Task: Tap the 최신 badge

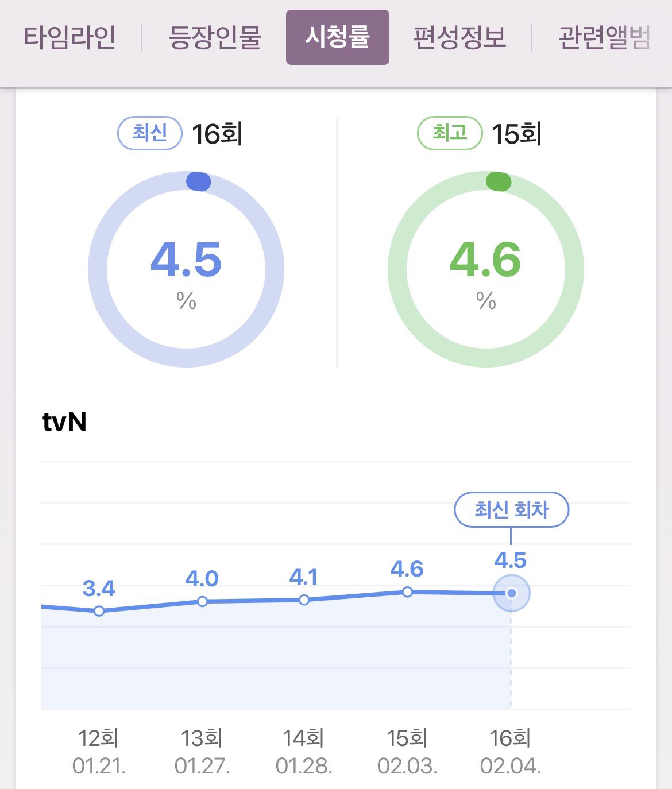Action: (150, 133)
